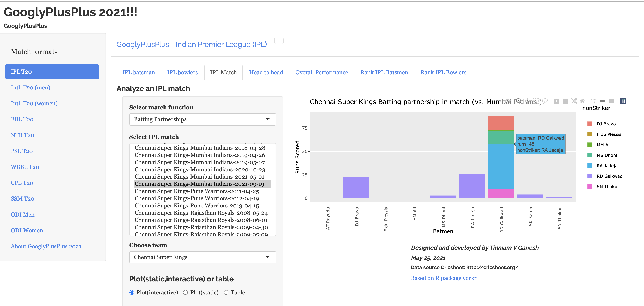Click the RD Gaikwad blue bar segment
644x306 pixels.
[x=501, y=167]
